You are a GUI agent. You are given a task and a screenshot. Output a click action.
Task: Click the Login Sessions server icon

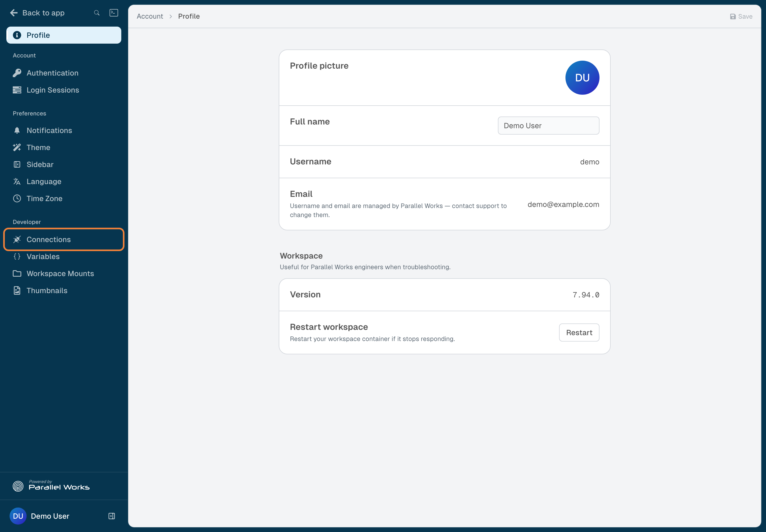[17, 90]
